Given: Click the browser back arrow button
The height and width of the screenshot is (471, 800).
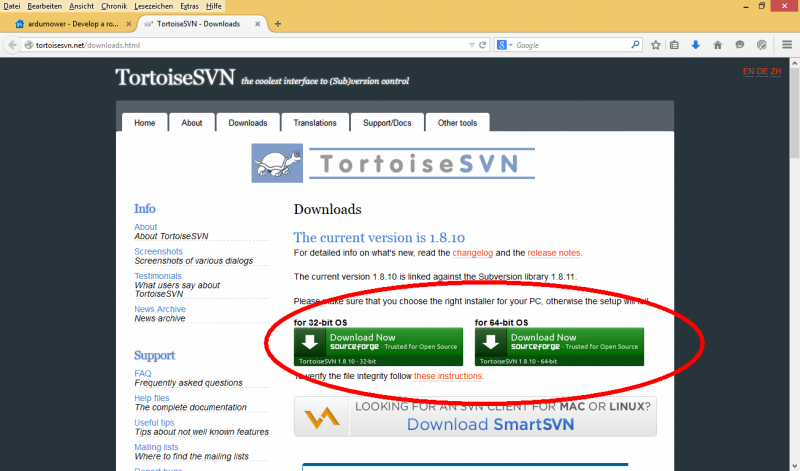Looking at the screenshot, I should [12, 45].
